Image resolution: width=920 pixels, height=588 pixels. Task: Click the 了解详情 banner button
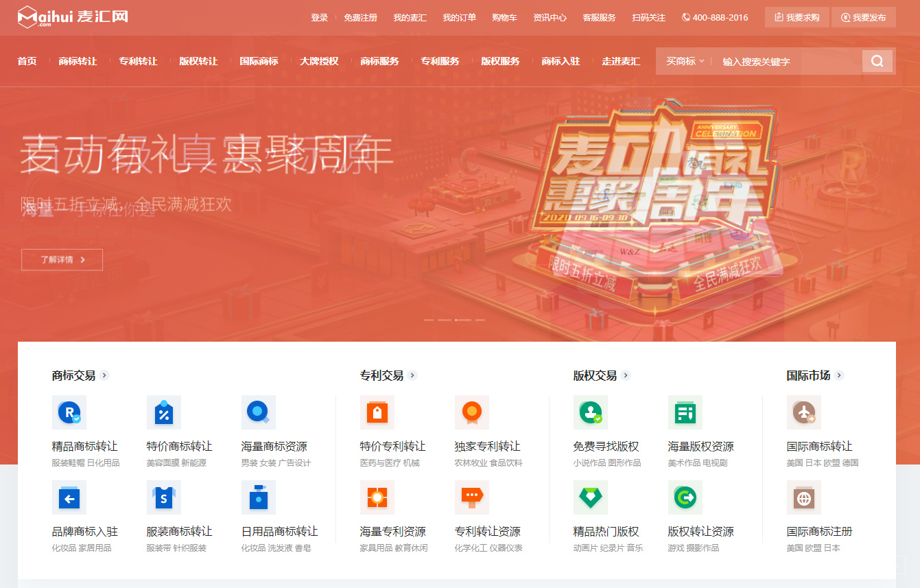point(62,259)
